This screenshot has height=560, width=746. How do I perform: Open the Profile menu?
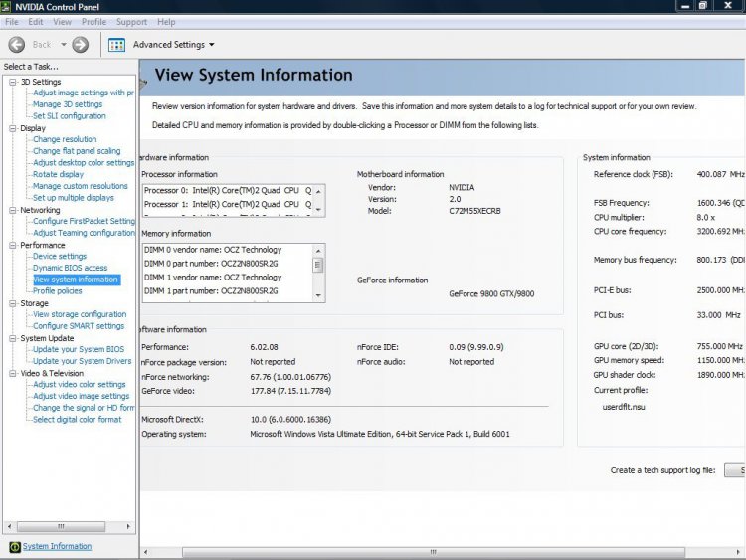(93, 22)
